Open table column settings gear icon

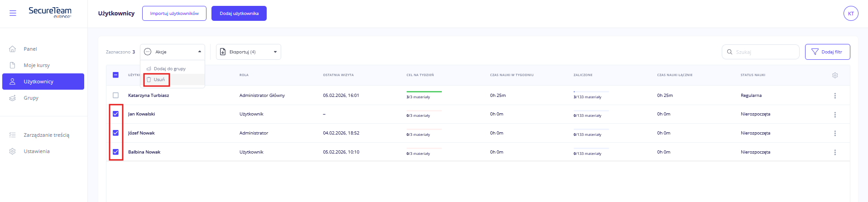tap(835, 75)
